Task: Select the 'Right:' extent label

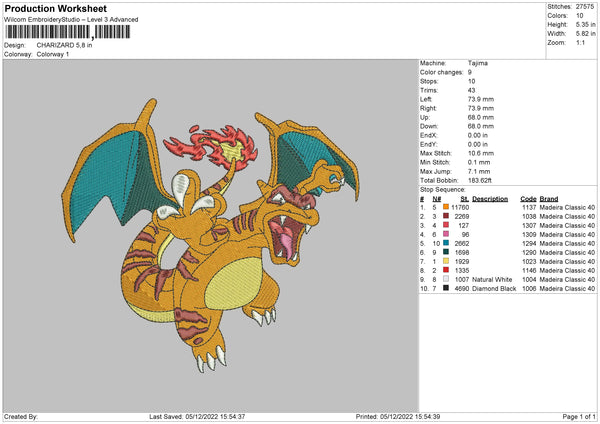Action: [428, 108]
